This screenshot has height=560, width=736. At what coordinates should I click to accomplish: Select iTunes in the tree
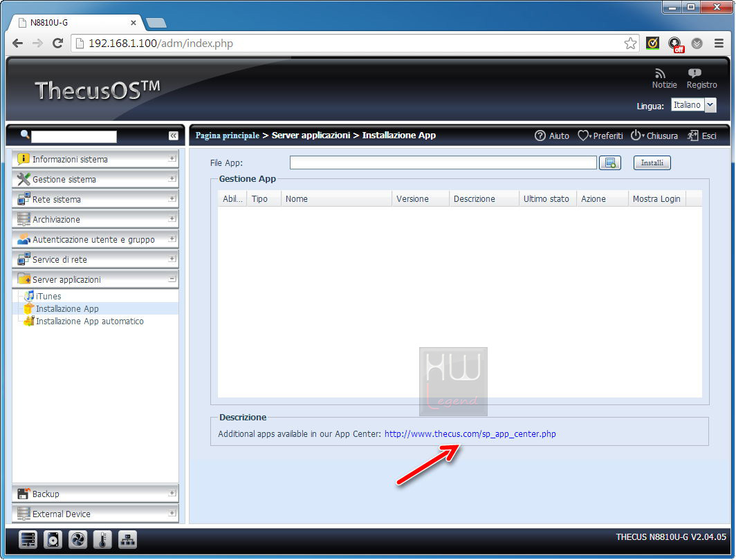48,297
